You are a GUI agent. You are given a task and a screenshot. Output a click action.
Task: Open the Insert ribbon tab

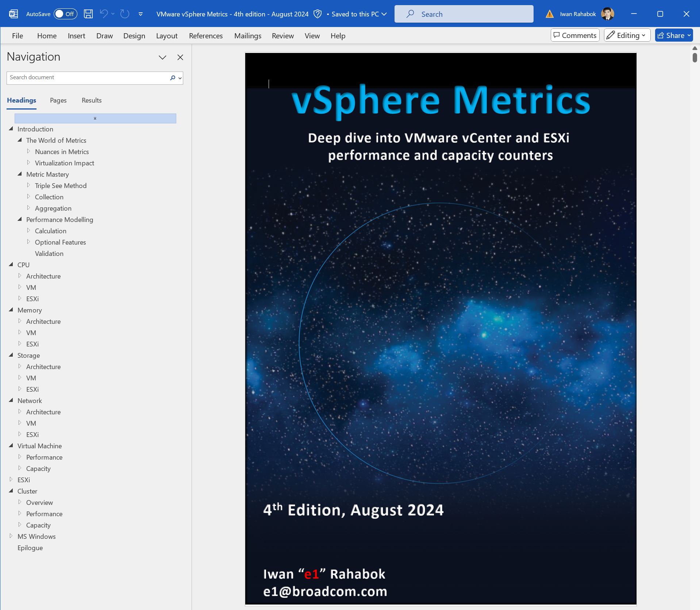[x=76, y=36]
